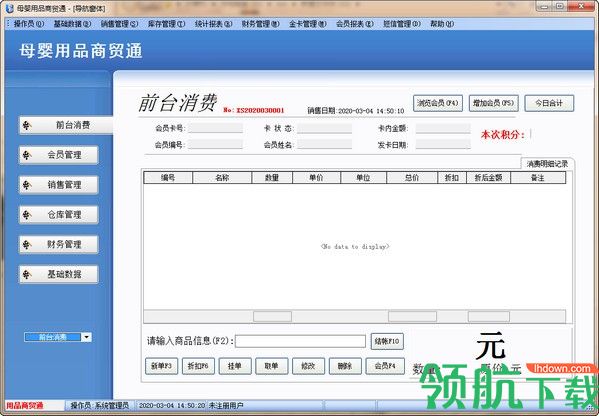599x416 pixels.
Task: Open the 销售管理 menu in menu bar
Action: pyautogui.click(x=119, y=24)
